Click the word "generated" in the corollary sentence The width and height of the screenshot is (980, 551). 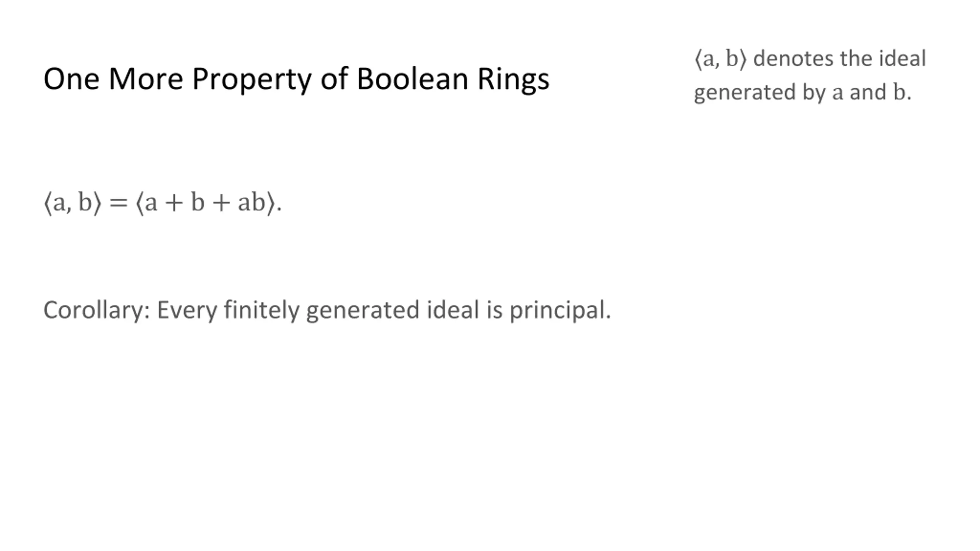click(363, 311)
